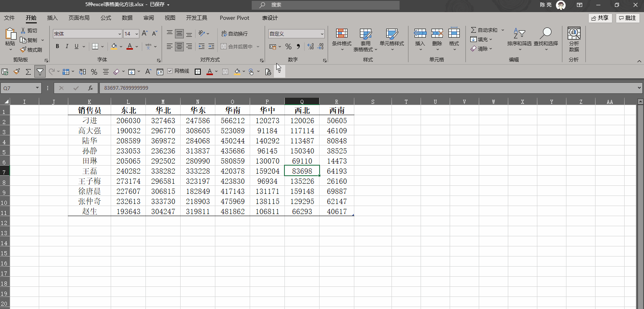The image size is (644, 309).
Task: Switch to the 公式 ribbon tab
Action: coord(106,18)
